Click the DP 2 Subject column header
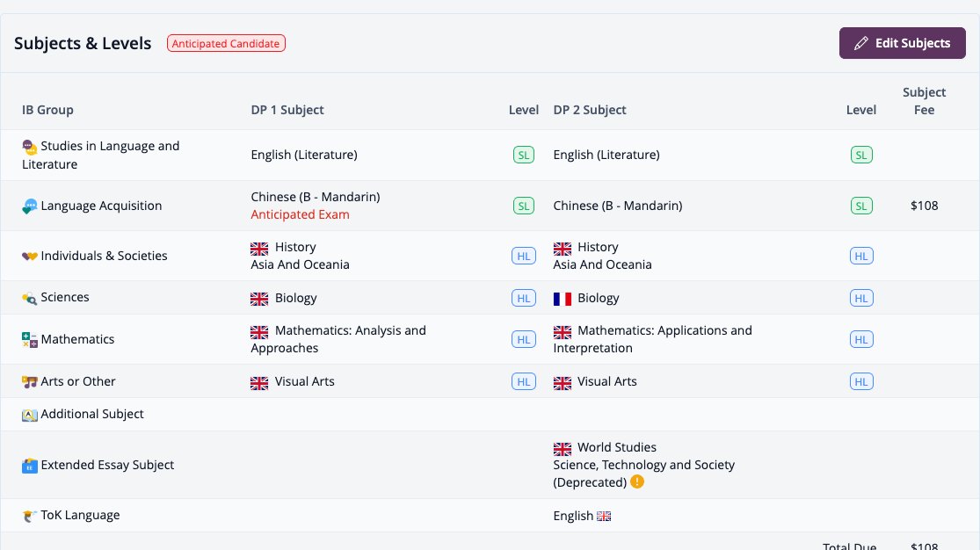The image size is (980, 550). pyautogui.click(x=590, y=110)
